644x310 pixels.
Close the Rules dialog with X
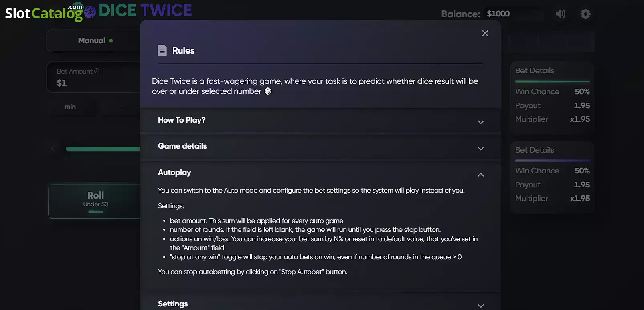point(485,33)
